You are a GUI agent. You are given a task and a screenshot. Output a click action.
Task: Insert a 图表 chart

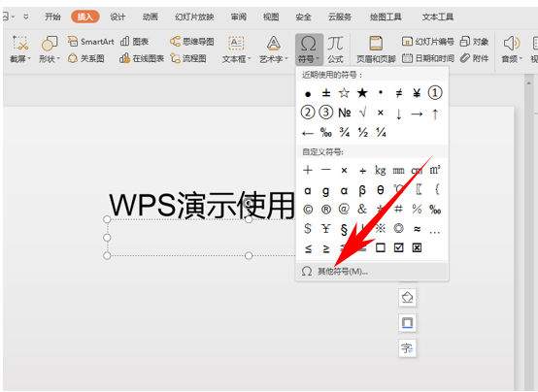point(134,42)
